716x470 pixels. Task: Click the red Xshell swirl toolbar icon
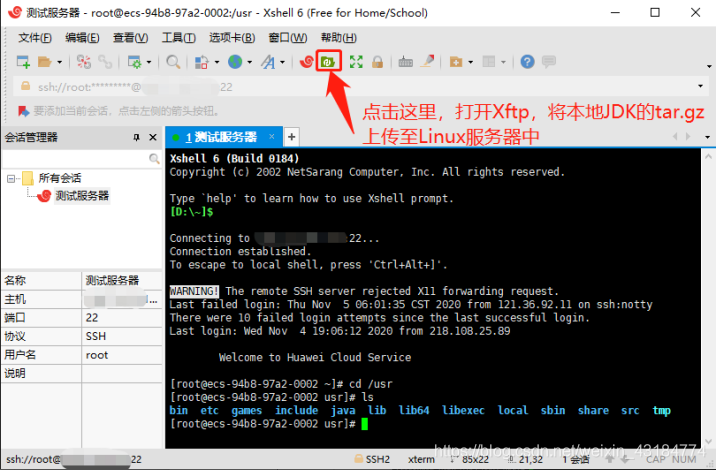tap(306, 61)
